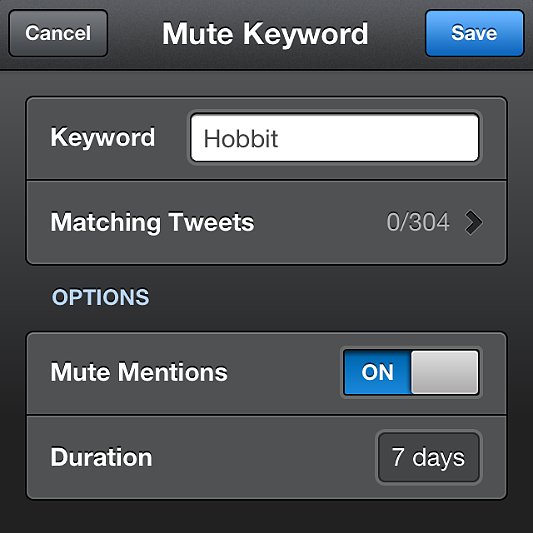Viewport: 533px width, 533px height.
Task: Place cursor on the word Hobbit
Action: pyautogui.click(x=241, y=139)
